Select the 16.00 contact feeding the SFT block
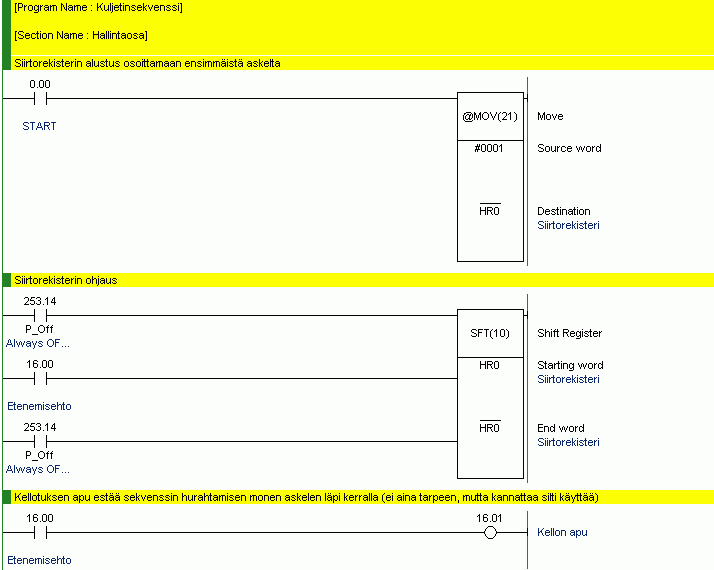The image size is (714, 570). 40,379
